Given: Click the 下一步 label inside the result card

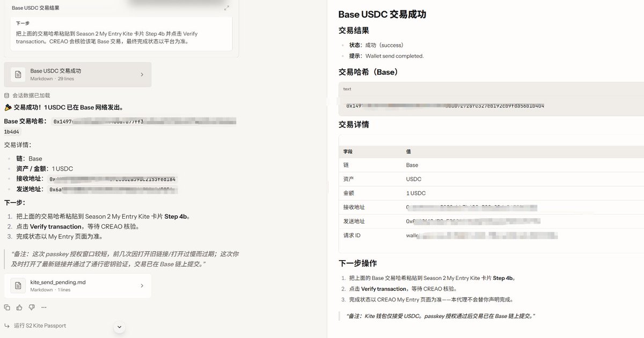Looking at the screenshot, I should 23,24.
